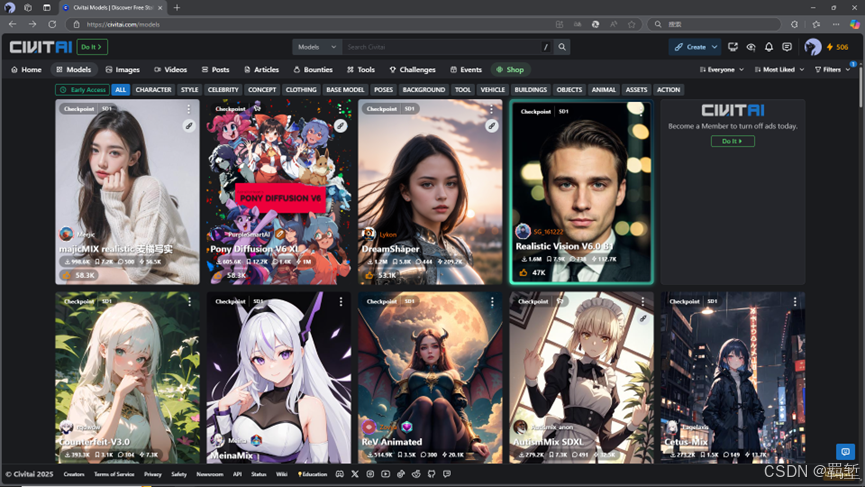Select the CELEBRITY category chip

223,90
